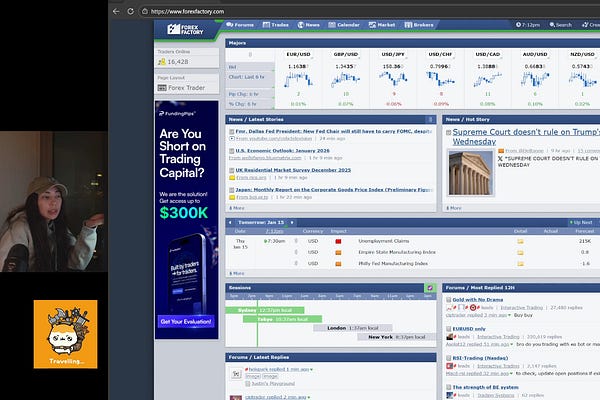Open detail folder for Unemployment Claims
The width and height of the screenshot is (600, 400).
click(520, 242)
